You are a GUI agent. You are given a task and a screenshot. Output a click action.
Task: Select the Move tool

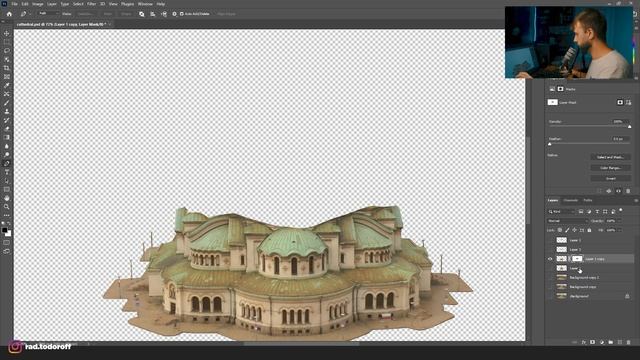click(7, 33)
